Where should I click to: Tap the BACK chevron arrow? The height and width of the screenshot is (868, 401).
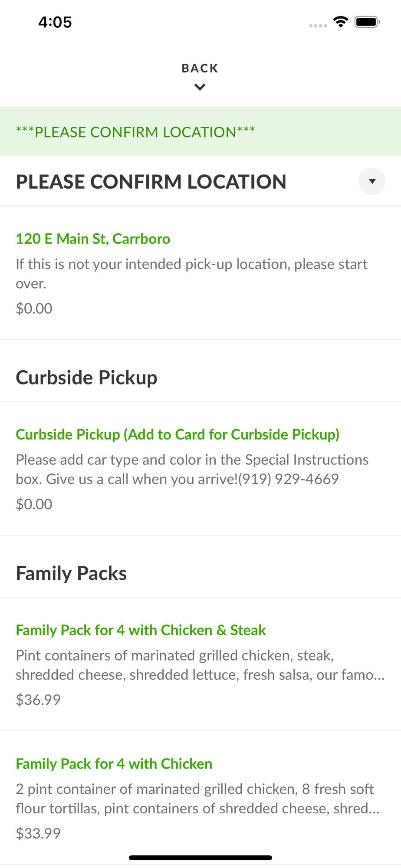(200, 87)
